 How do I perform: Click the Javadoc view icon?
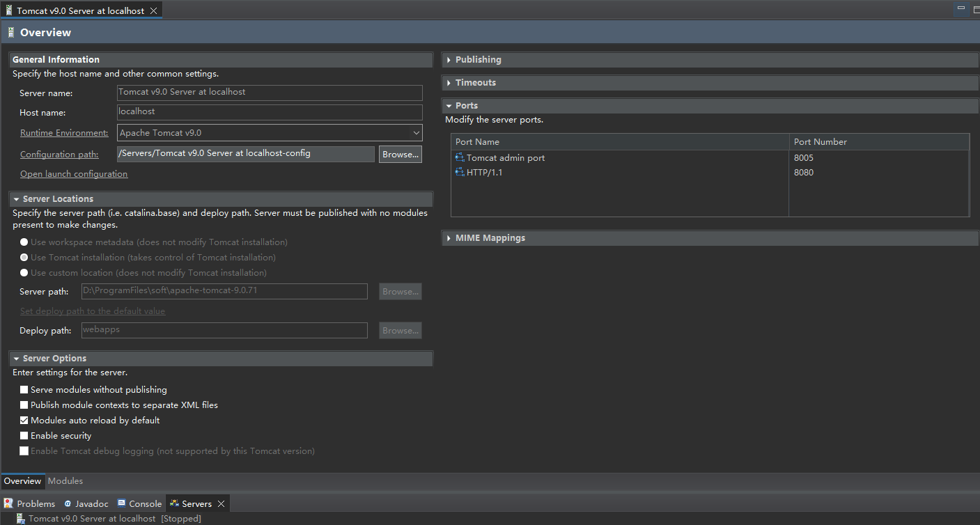point(68,503)
